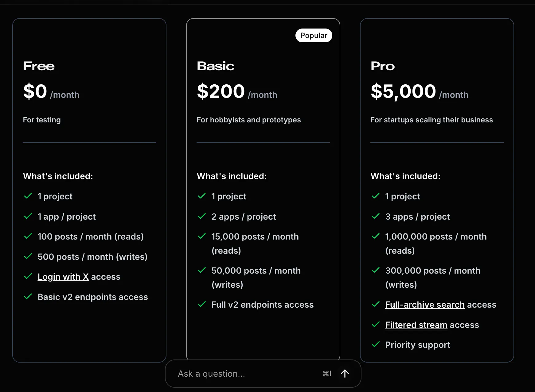Type in the Ask a question field
Viewport: 535px width, 392px height.
pyautogui.click(x=243, y=374)
